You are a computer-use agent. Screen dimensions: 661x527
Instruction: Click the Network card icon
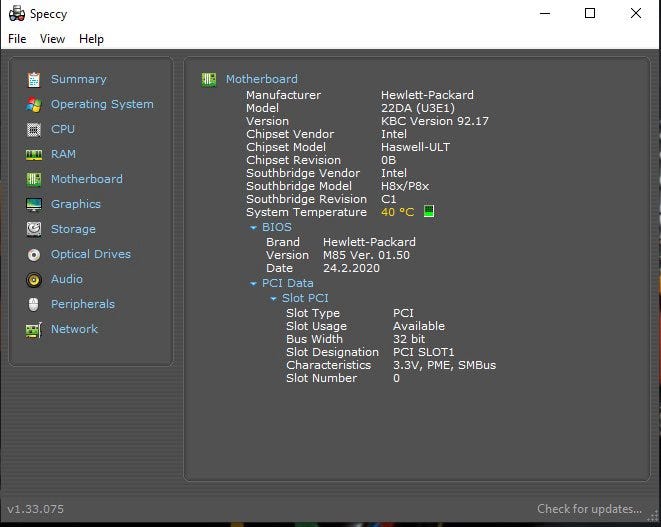click(34, 330)
